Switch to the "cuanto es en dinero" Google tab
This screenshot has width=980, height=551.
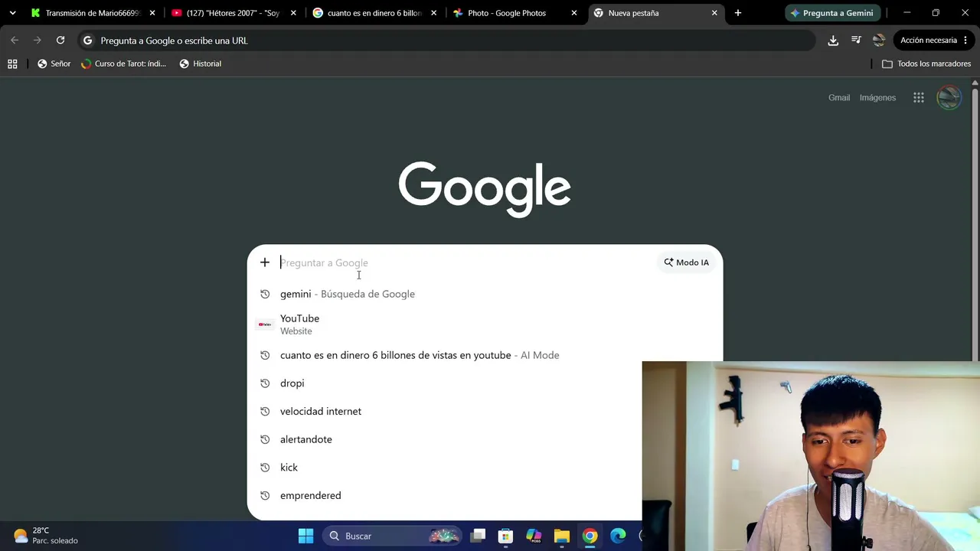374,13
